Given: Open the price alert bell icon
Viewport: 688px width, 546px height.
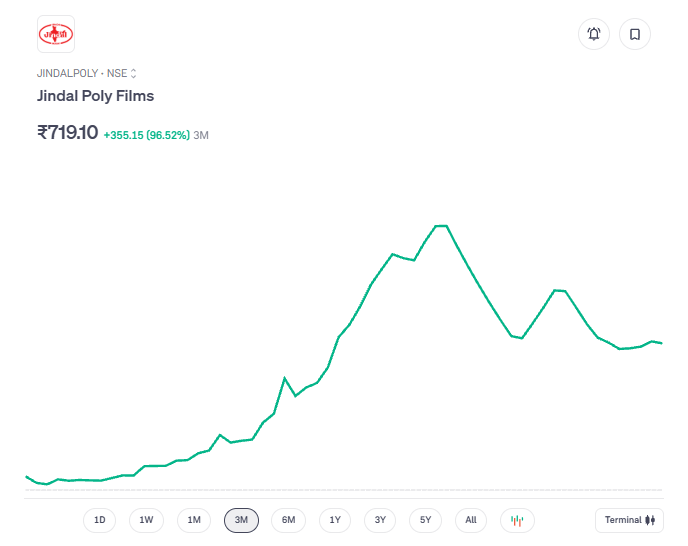Looking at the screenshot, I should click(x=594, y=34).
